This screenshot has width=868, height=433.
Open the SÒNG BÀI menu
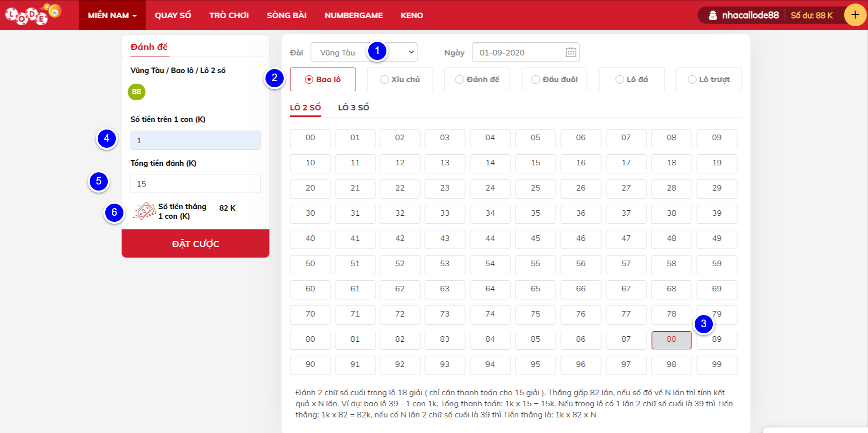click(x=287, y=15)
